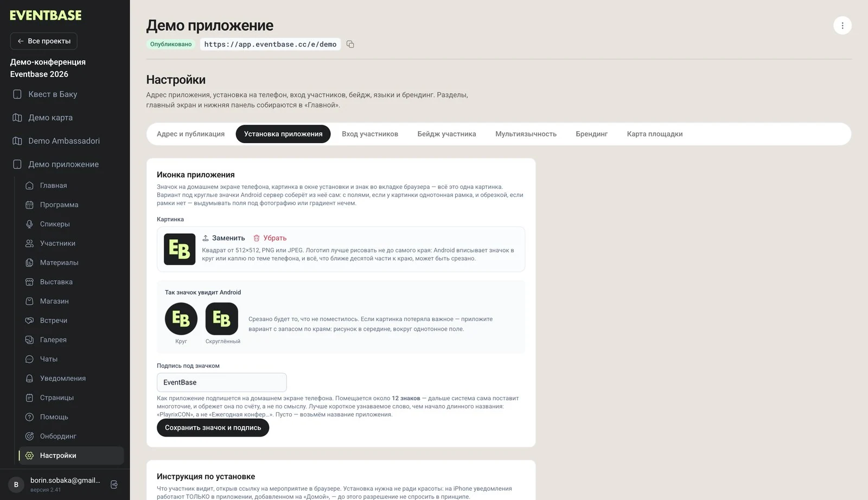868x500 pixels.
Task: Click the Подпись под значком text field
Action: 221,382
